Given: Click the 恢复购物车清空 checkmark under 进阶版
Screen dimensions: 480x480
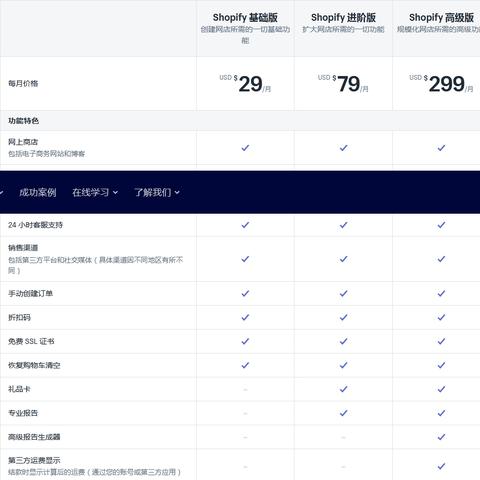Looking at the screenshot, I should tap(343, 365).
